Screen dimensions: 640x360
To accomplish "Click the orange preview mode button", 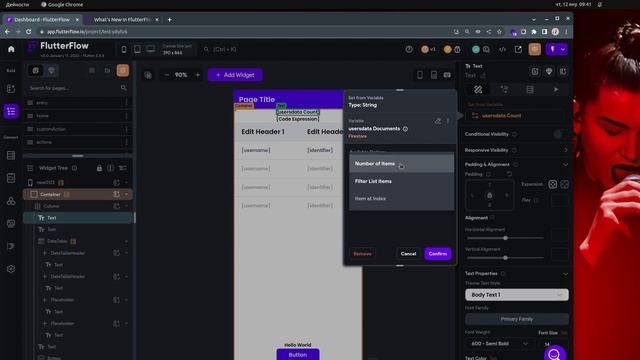I will point(535,49).
